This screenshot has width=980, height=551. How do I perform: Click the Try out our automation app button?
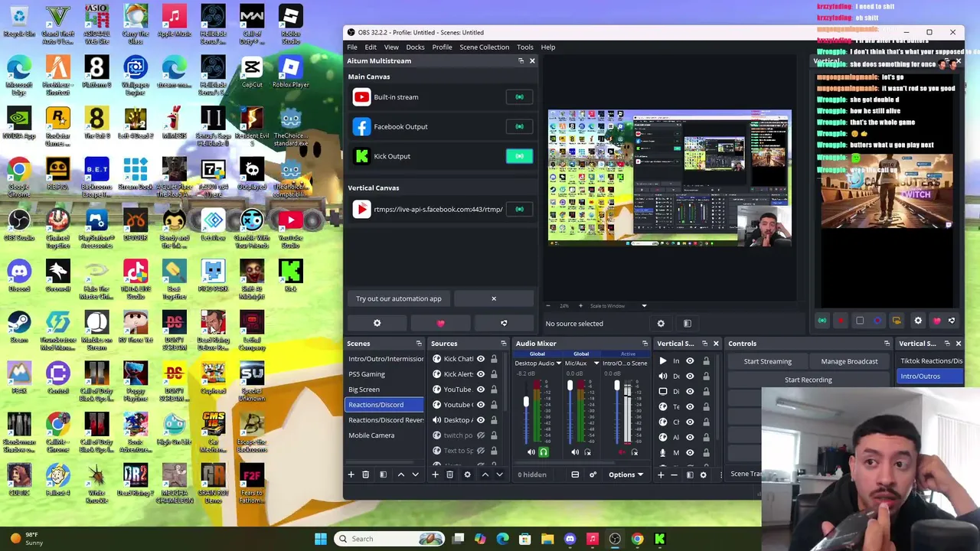click(x=399, y=298)
